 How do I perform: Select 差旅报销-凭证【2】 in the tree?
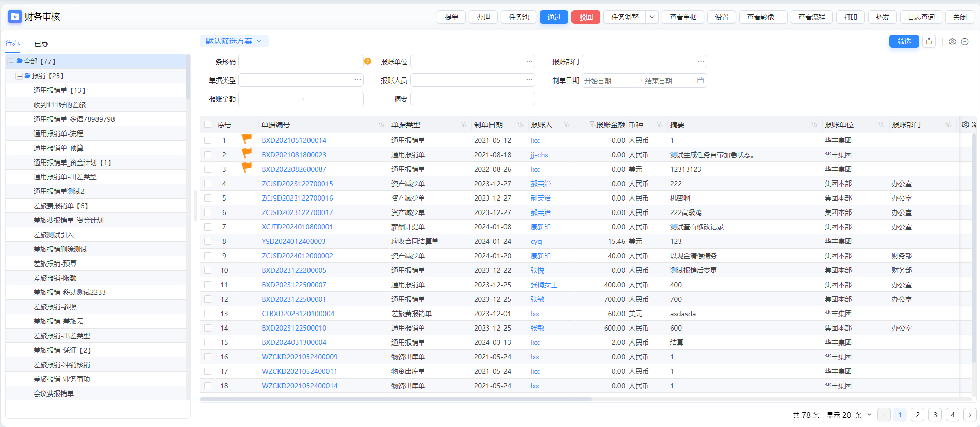coord(62,350)
